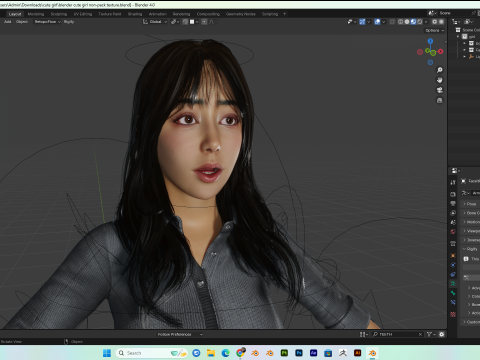Switch to solid viewport shading
The width and height of the screenshot is (480, 360).
point(407,22)
